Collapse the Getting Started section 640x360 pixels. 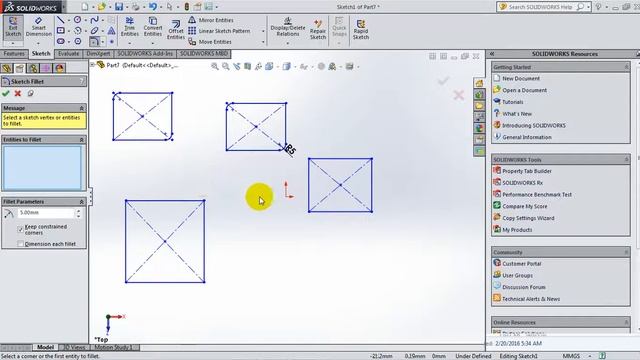627,67
